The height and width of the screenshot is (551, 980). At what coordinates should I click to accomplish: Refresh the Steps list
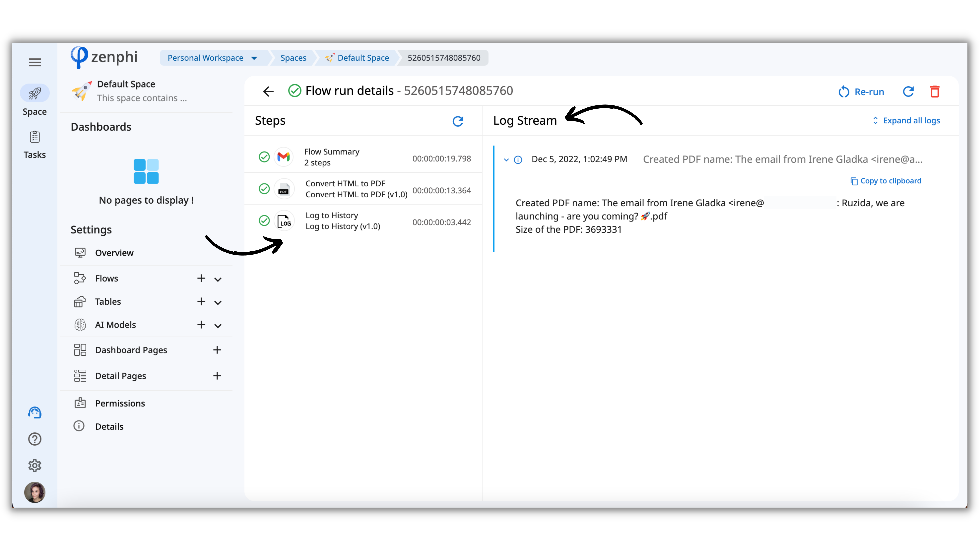458,121
